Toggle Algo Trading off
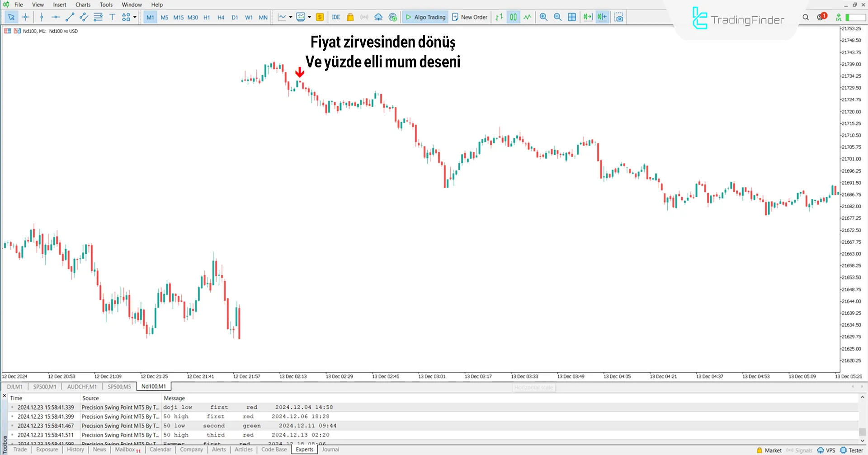This screenshot has height=455, width=868. (425, 17)
